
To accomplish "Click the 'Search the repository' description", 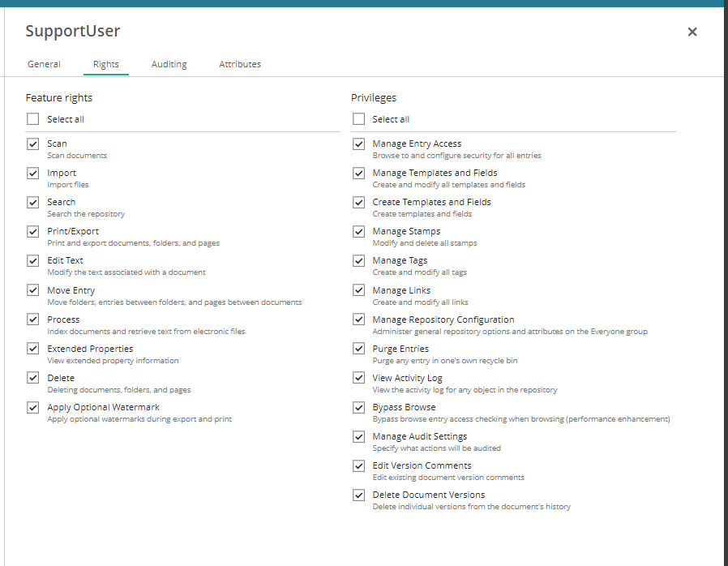I will point(86,214).
